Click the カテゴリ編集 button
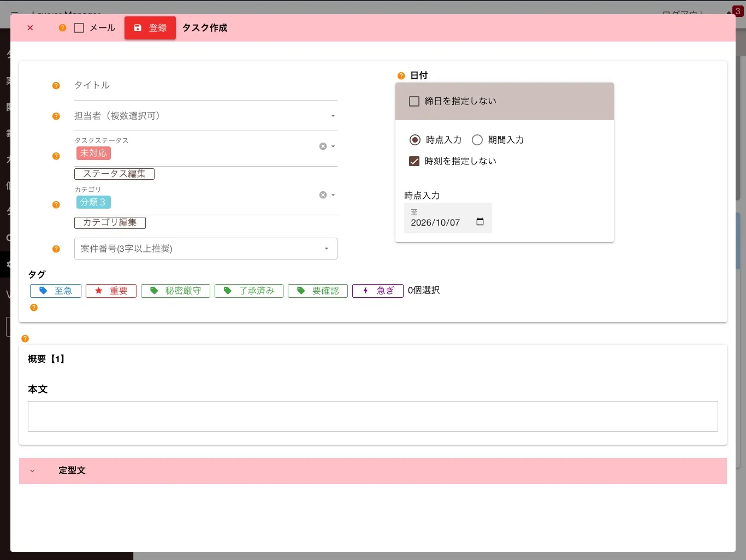Screen dimensions: 746x560 point(110,222)
